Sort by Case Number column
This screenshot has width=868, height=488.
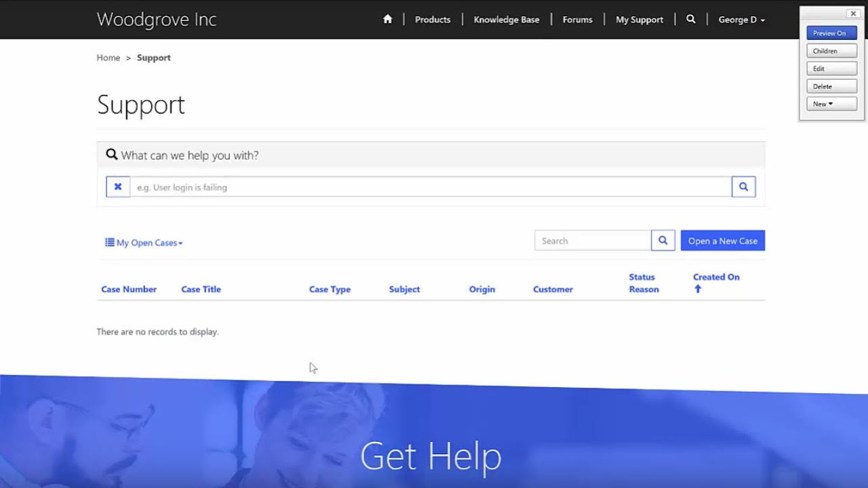(x=129, y=289)
